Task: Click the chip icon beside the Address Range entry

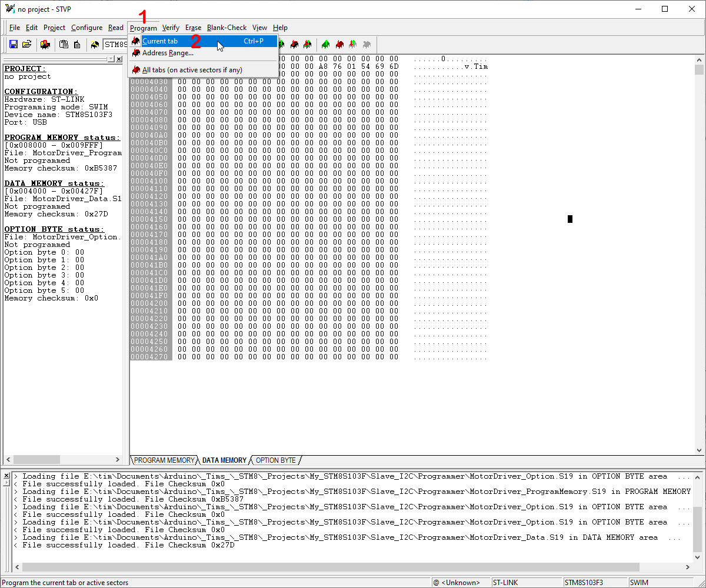Action: coord(136,53)
